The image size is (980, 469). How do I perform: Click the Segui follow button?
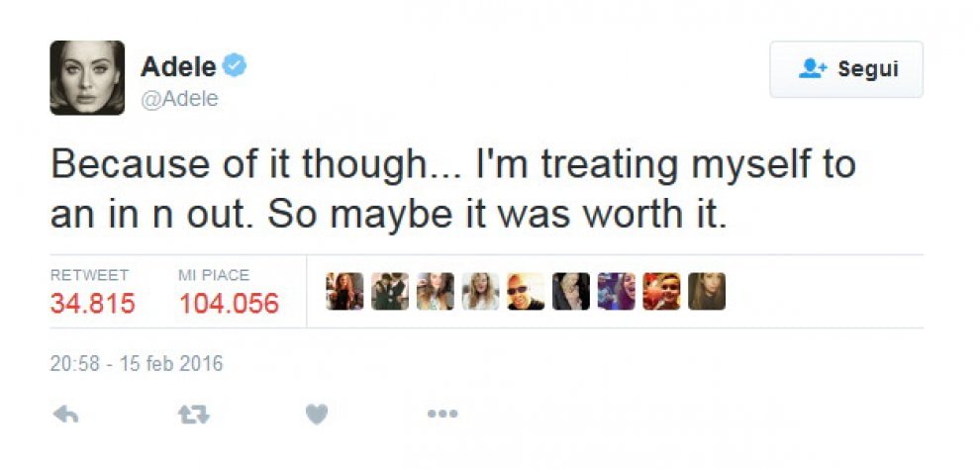[x=846, y=69]
